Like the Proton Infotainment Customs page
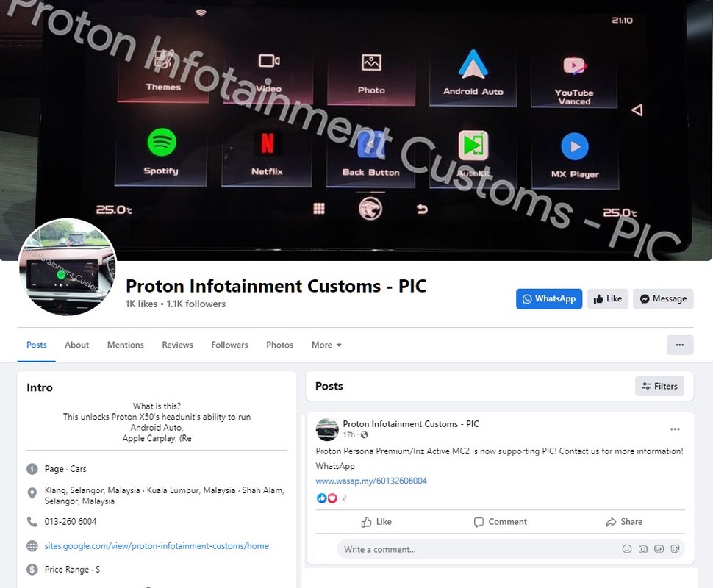Image resolution: width=713 pixels, height=588 pixels. 607,298
